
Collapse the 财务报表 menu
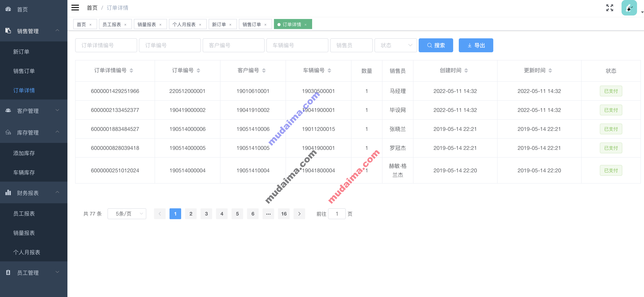coord(57,192)
